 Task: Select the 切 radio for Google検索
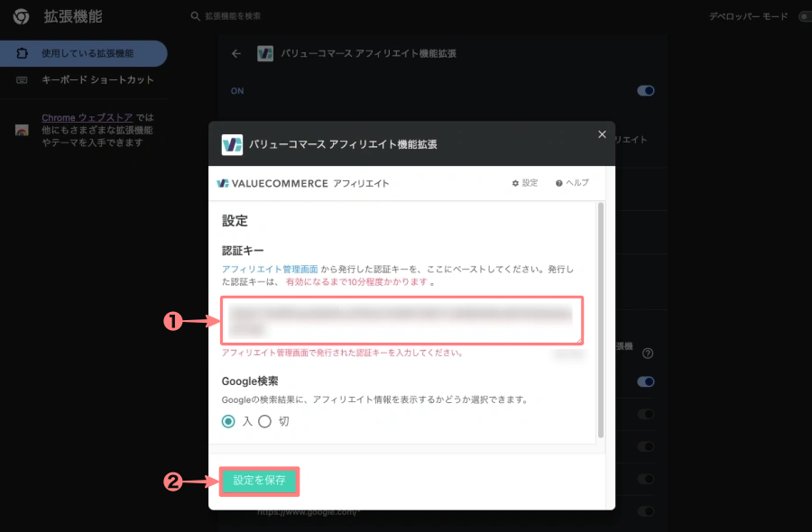[x=264, y=421]
